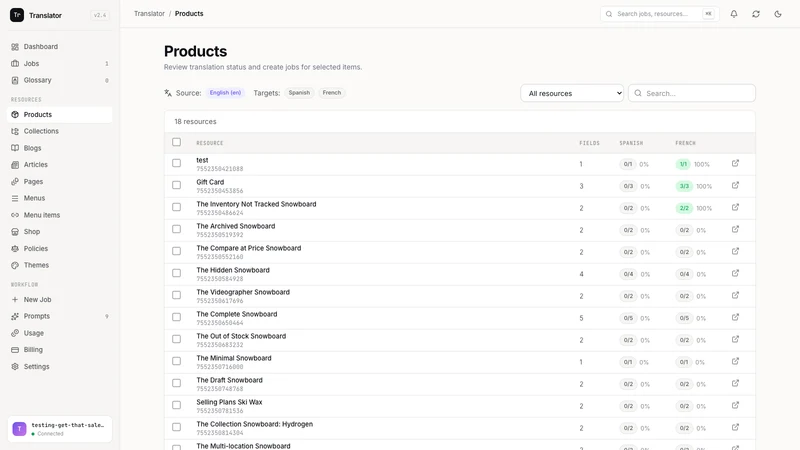Click the refresh sync icon in header
This screenshot has height=450, width=800.
756,14
